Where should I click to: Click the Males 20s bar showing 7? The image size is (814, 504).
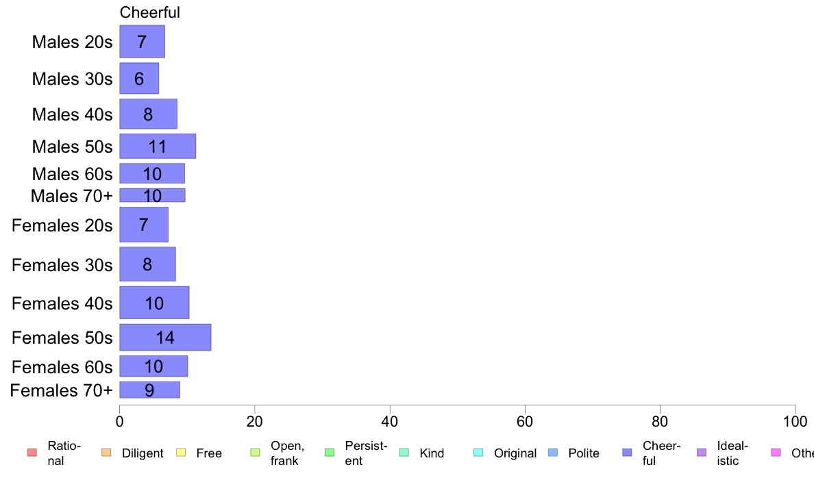point(143,42)
